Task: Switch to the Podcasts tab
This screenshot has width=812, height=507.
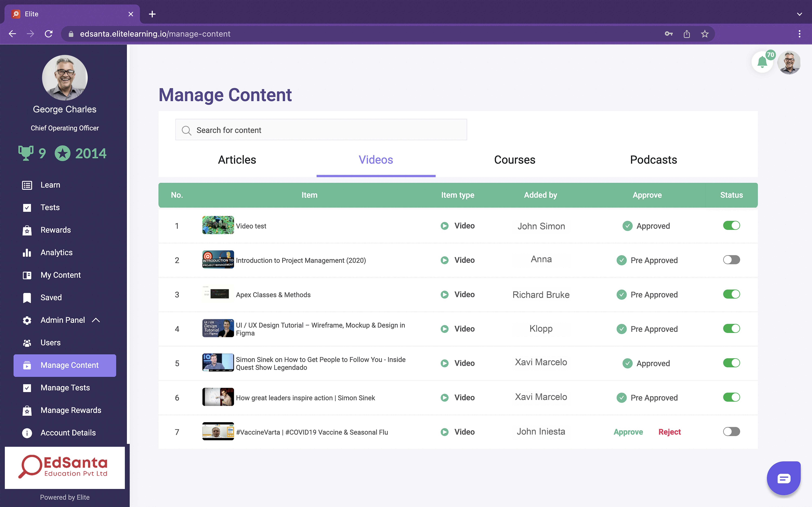Action: (653, 160)
